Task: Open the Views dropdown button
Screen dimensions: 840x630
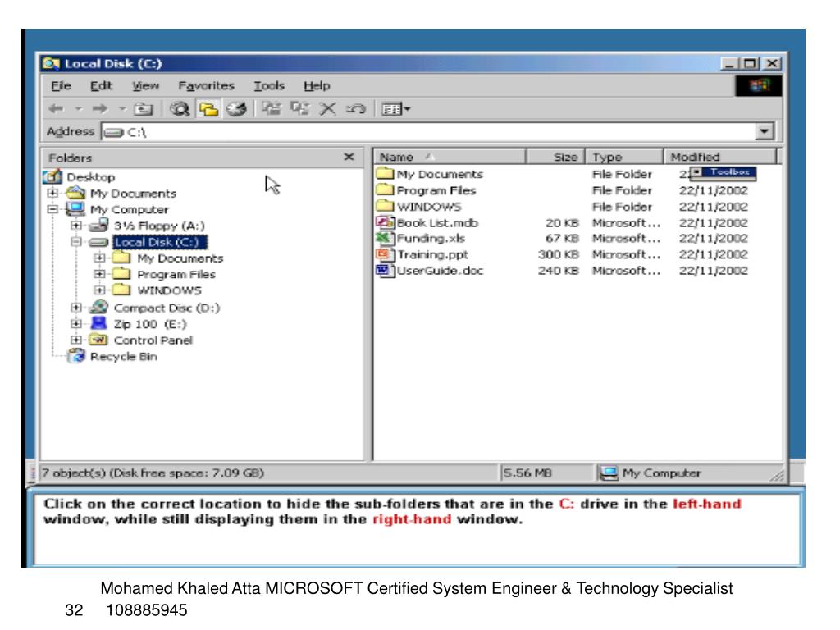Action: click(x=395, y=109)
